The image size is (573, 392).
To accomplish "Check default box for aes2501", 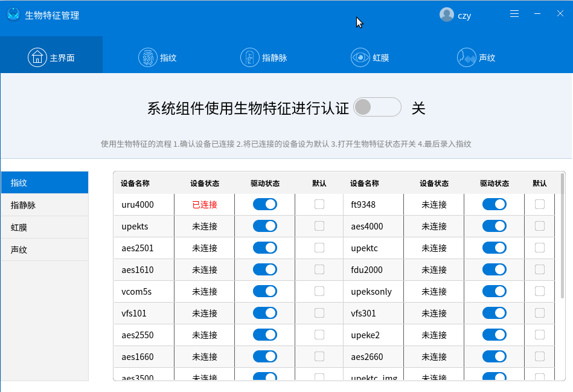I will tap(319, 248).
